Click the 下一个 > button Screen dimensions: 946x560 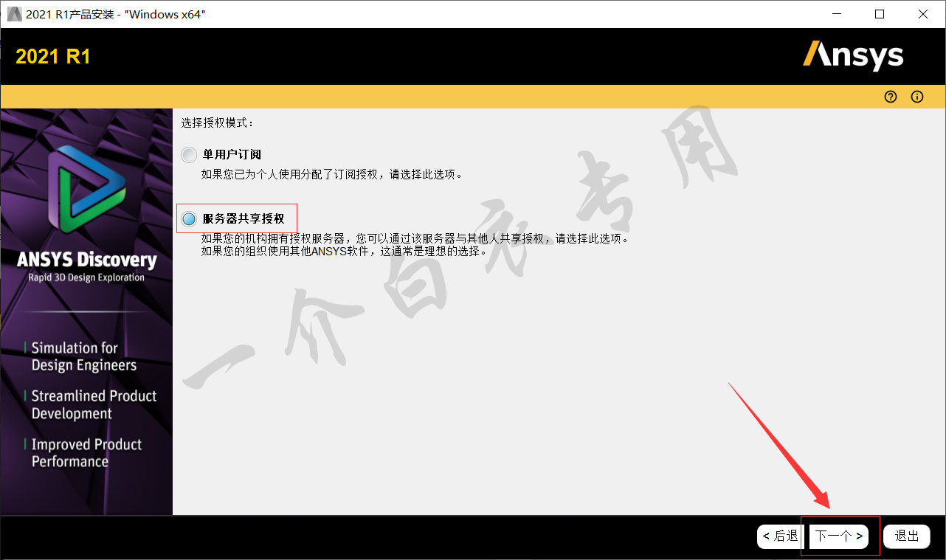(x=839, y=536)
